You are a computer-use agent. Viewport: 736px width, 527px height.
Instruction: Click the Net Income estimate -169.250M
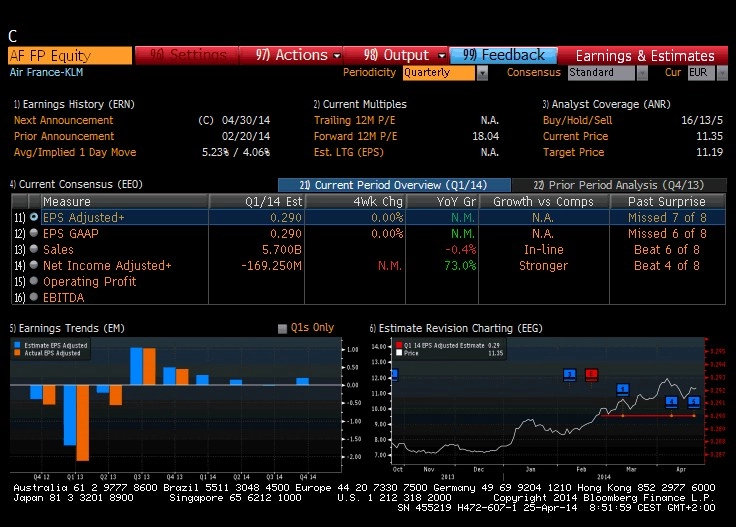271,265
